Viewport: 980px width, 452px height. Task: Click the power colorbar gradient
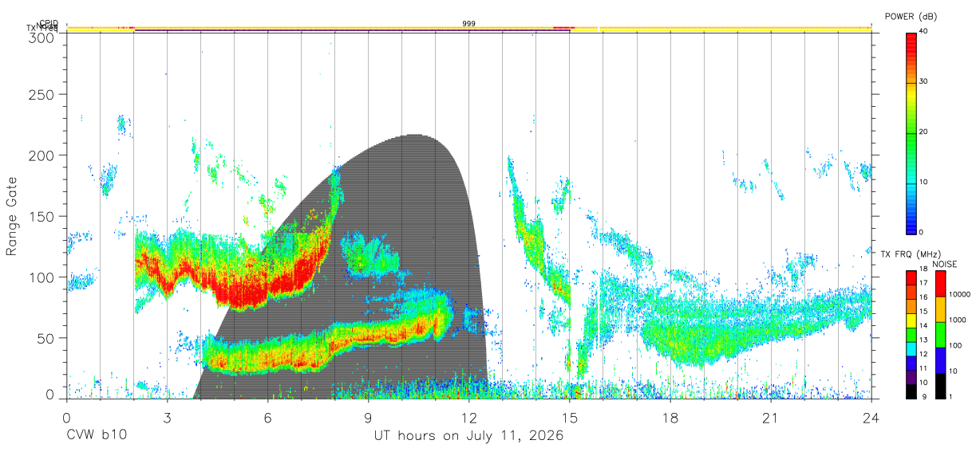[x=911, y=132]
